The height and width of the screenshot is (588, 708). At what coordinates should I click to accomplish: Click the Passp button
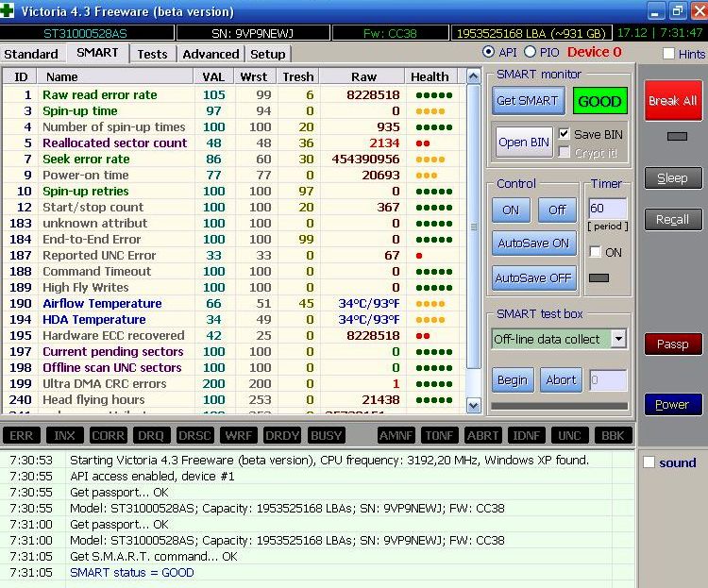click(x=673, y=344)
